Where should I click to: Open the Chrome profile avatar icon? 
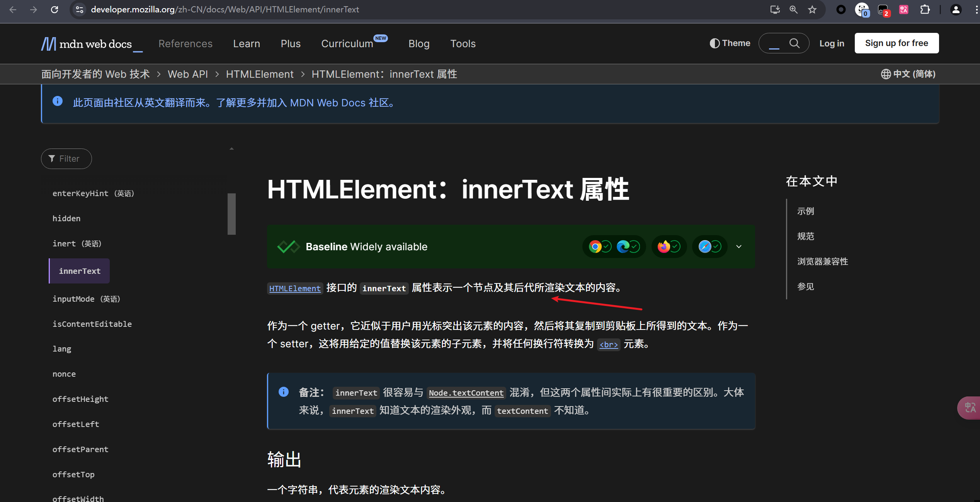[x=956, y=10]
